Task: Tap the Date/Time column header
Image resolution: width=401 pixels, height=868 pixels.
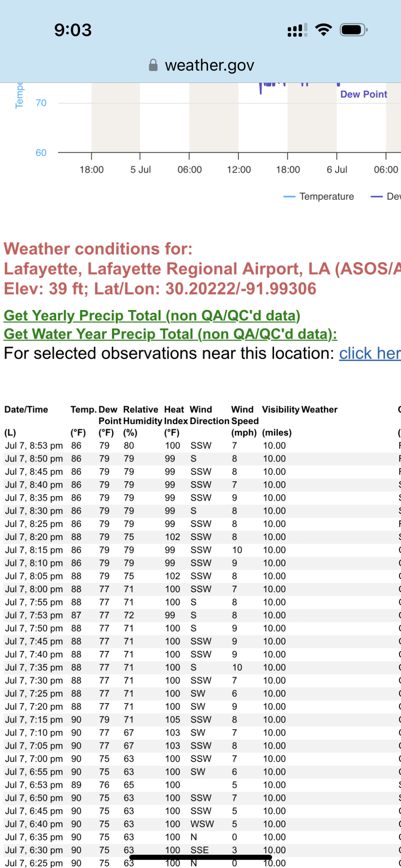Action: tap(26, 409)
